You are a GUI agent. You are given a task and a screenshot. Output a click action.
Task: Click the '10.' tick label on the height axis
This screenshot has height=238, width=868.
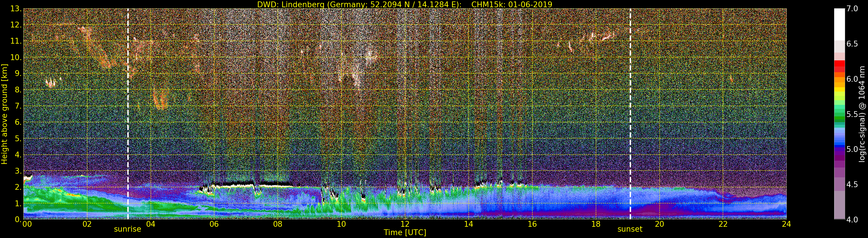click(x=16, y=57)
